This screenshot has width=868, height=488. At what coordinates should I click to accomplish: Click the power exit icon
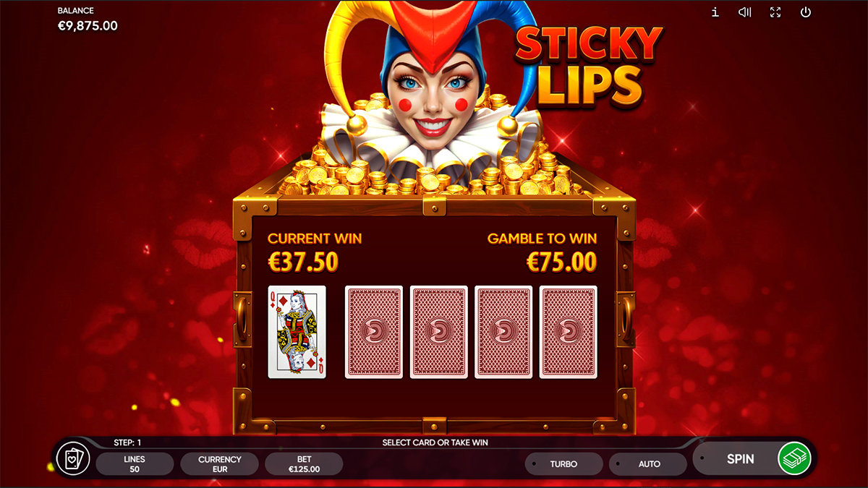click(x=806, y=12)
